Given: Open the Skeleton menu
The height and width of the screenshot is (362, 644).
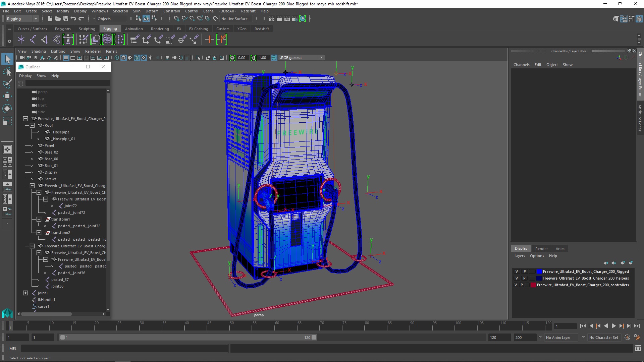Looking at the screenshot, I should [120, 11].
